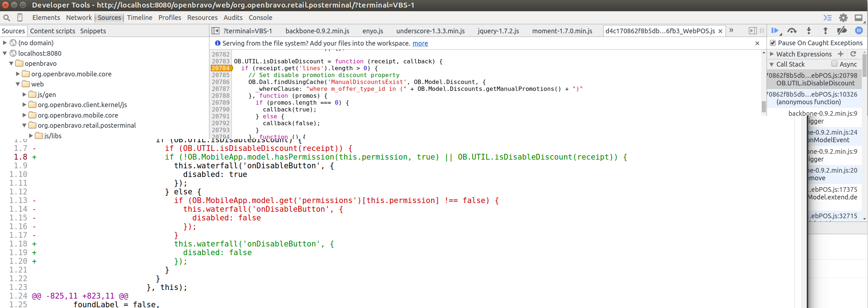Open the Timeline panel

pos(139,17)
